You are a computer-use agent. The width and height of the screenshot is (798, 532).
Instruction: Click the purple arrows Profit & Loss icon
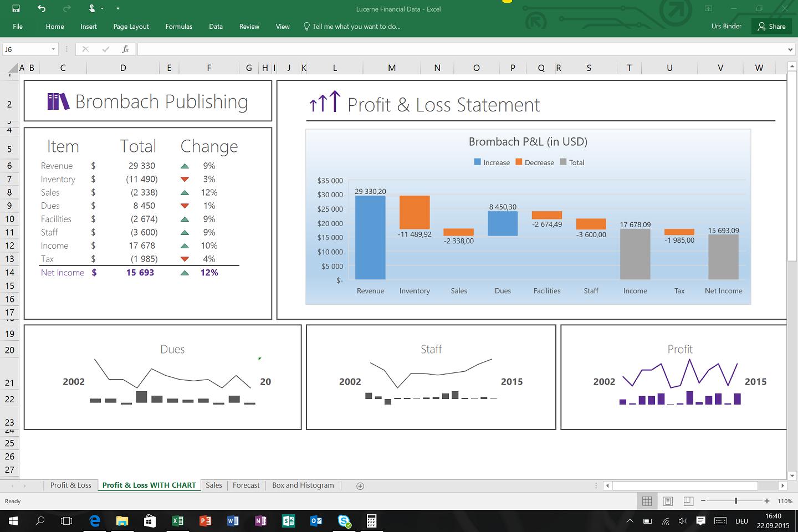(325, 102)
